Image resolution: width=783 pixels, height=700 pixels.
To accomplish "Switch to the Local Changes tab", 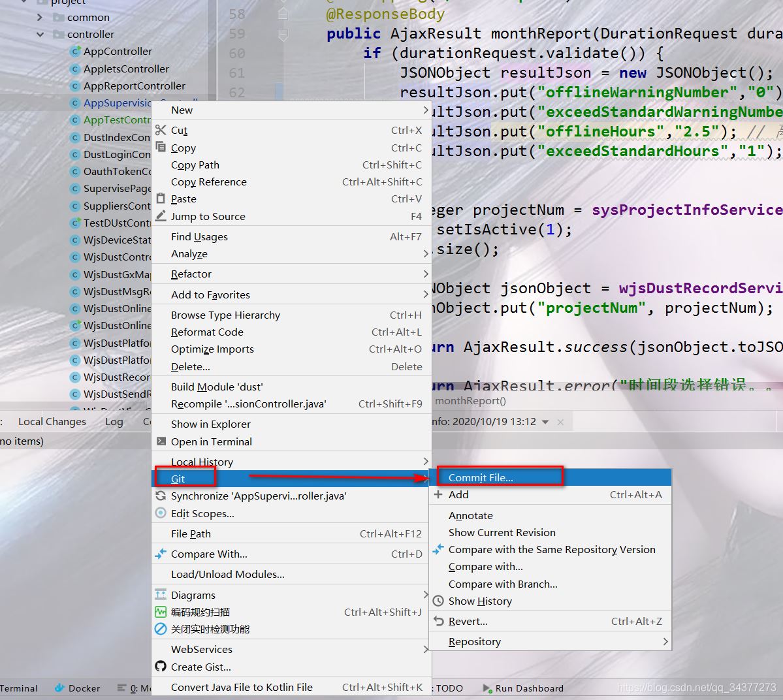I will click(x=52, y=421).
